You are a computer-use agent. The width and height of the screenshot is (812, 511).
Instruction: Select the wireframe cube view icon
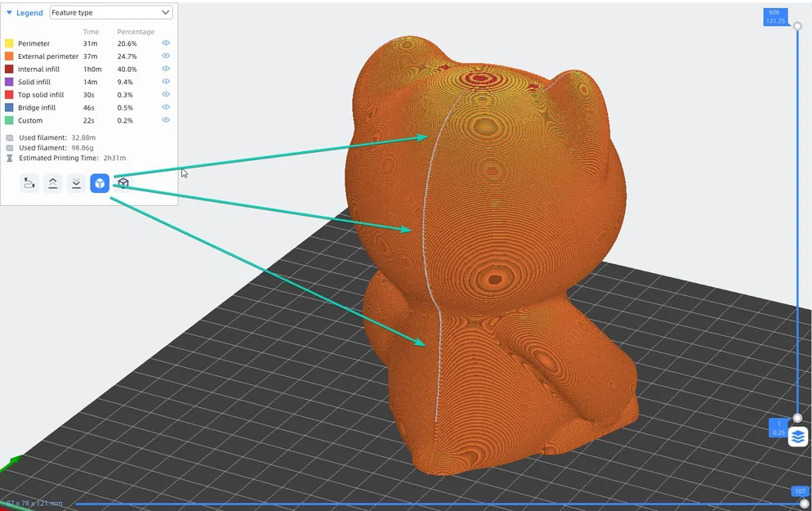[x=123, y=183]
